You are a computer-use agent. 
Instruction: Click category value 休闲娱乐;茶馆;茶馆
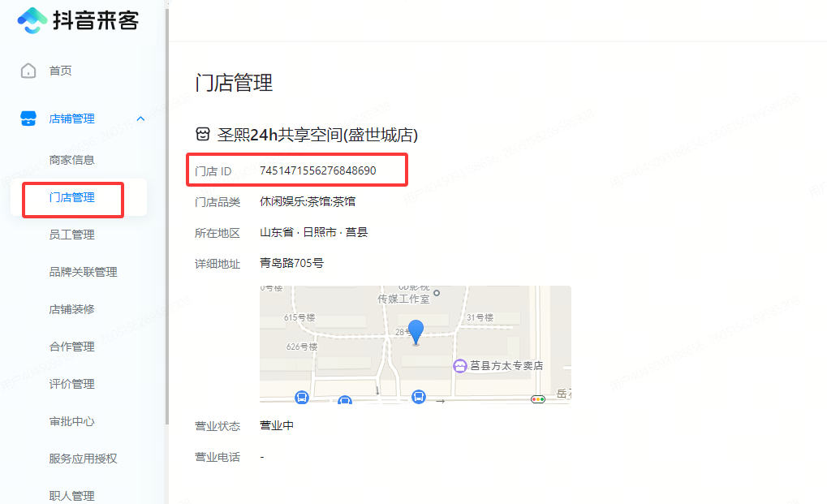point(308,201)
